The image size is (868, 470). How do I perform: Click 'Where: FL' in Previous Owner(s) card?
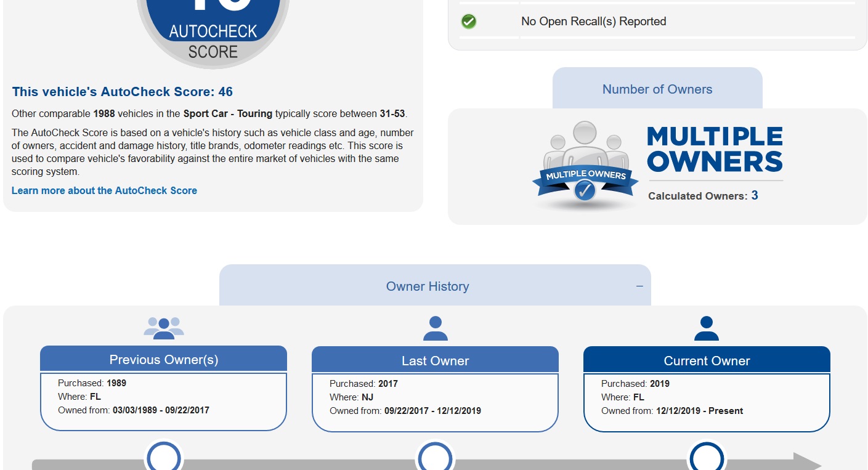point(79,397)
